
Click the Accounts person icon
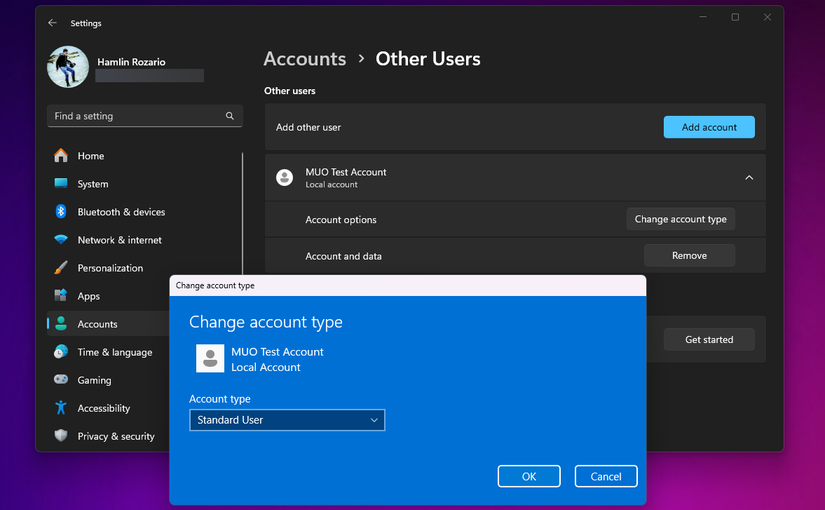coord(61,324)
